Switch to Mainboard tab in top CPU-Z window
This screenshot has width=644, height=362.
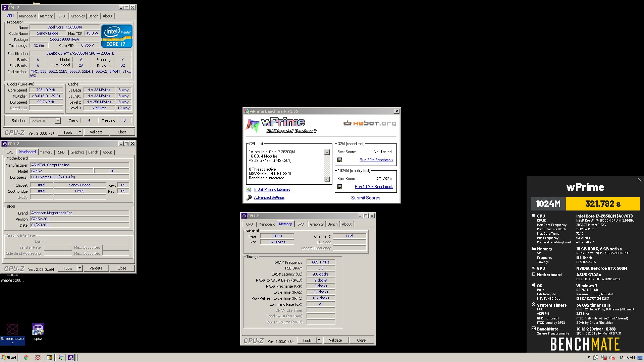coord(28,16)
